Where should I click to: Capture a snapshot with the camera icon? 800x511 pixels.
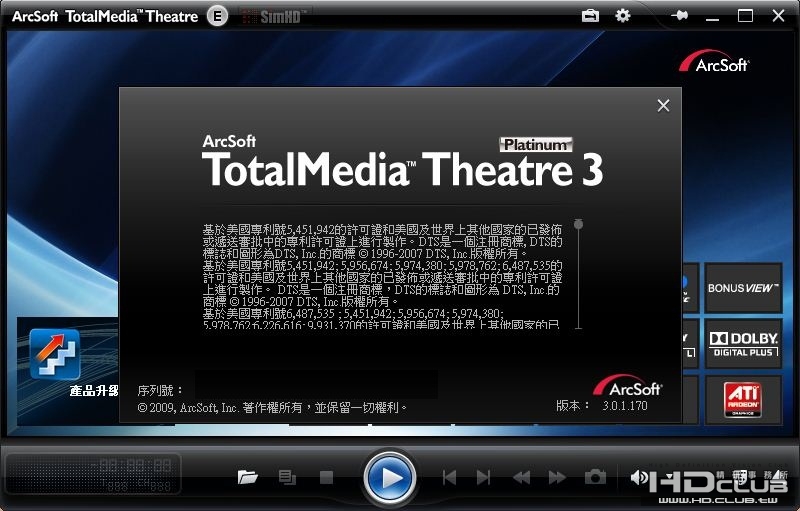pos(595,477)
